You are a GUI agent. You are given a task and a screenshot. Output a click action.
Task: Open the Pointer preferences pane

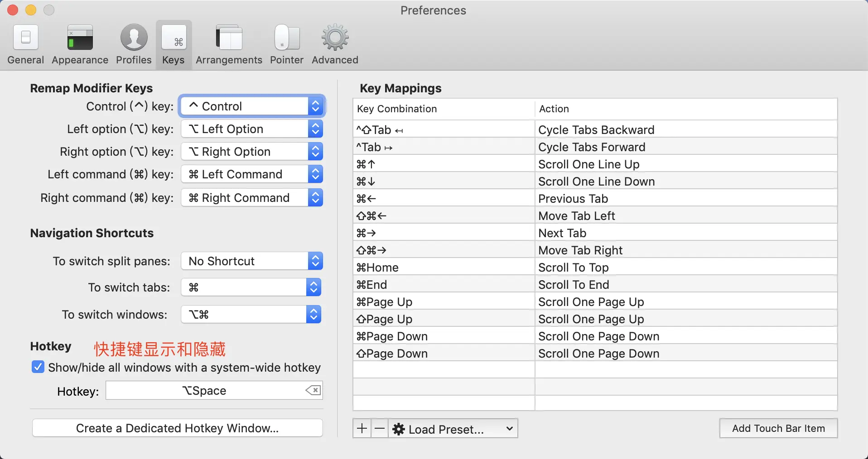coord(286,44)
